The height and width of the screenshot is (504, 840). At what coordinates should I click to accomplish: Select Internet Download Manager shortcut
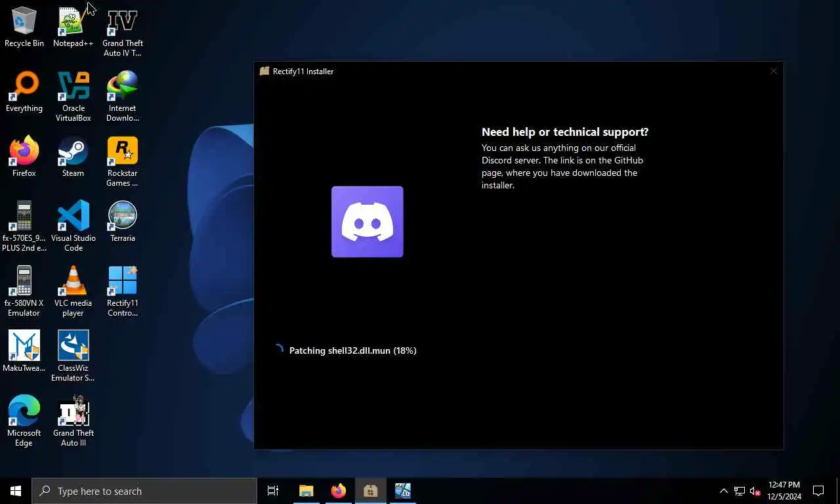click(122, 97)
